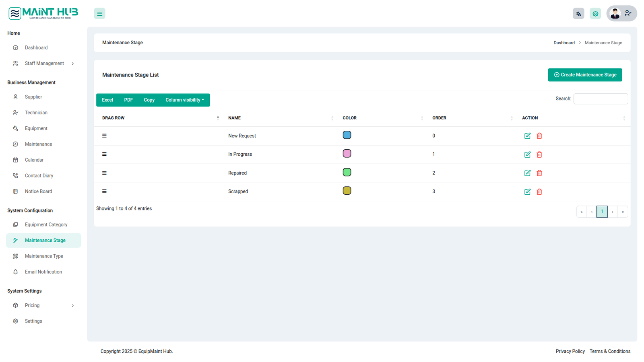Open the Column visibility dropdown
The height and width of the screenshot is (362, 644).
[185, 100]
